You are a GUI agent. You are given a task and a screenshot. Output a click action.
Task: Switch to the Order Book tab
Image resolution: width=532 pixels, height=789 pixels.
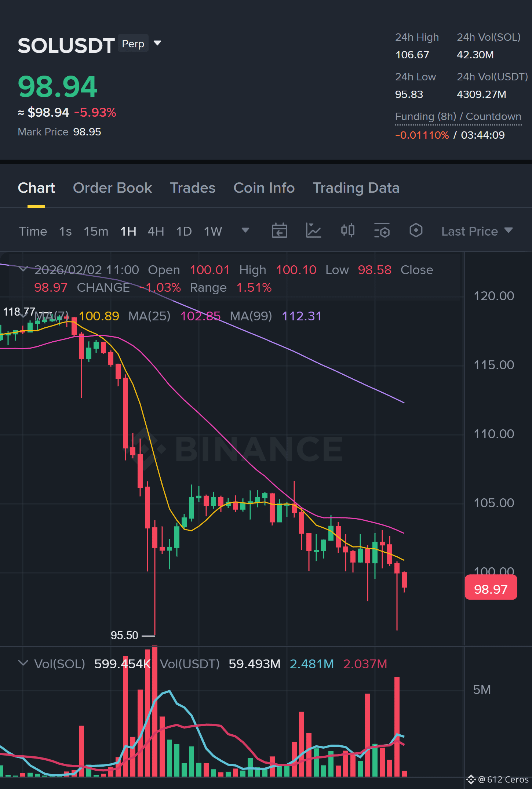[112, 188]
